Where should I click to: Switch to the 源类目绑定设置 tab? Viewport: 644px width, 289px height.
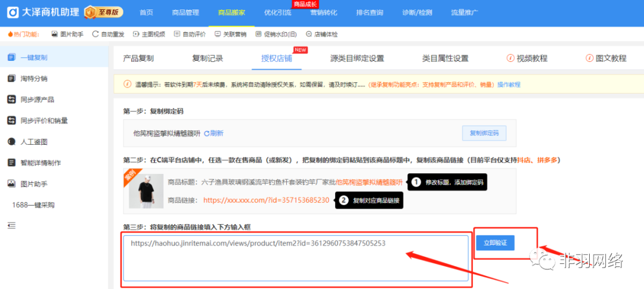tap(357, 58)
